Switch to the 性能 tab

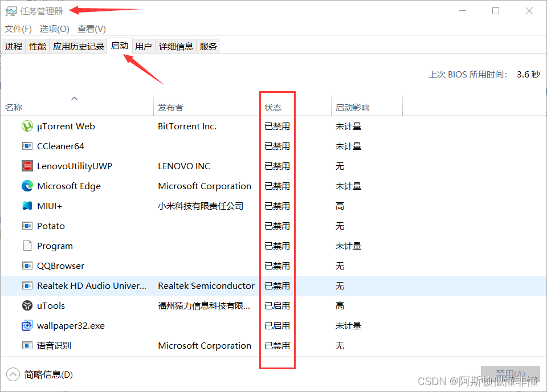click(x=38, y=46)
